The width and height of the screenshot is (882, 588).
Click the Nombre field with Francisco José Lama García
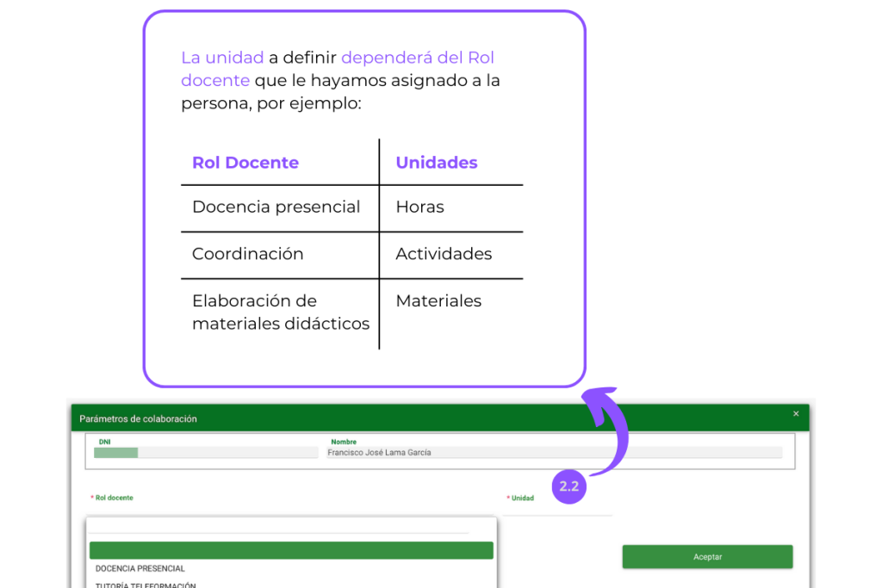[554, 453]
